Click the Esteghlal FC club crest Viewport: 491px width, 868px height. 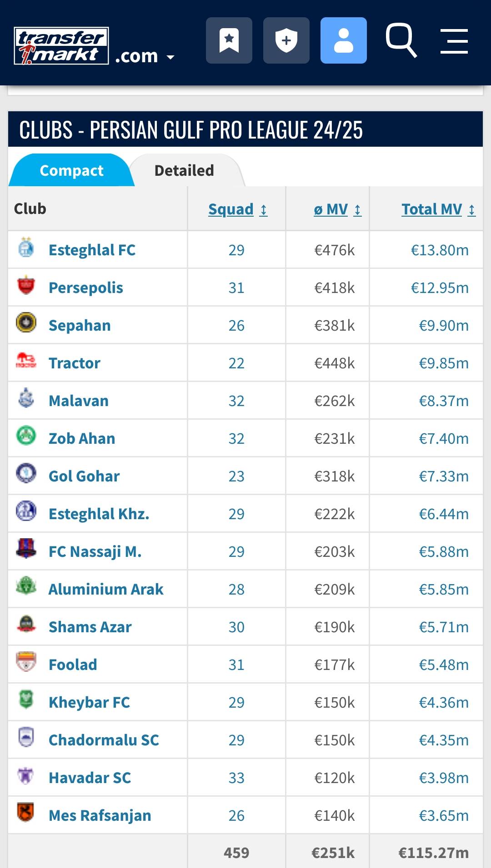pos(26,248)
